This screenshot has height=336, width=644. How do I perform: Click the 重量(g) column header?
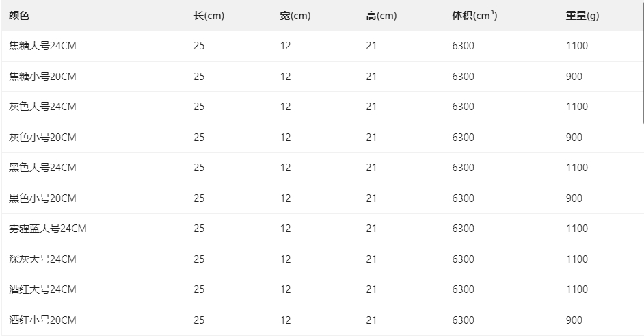click(582, 16)
